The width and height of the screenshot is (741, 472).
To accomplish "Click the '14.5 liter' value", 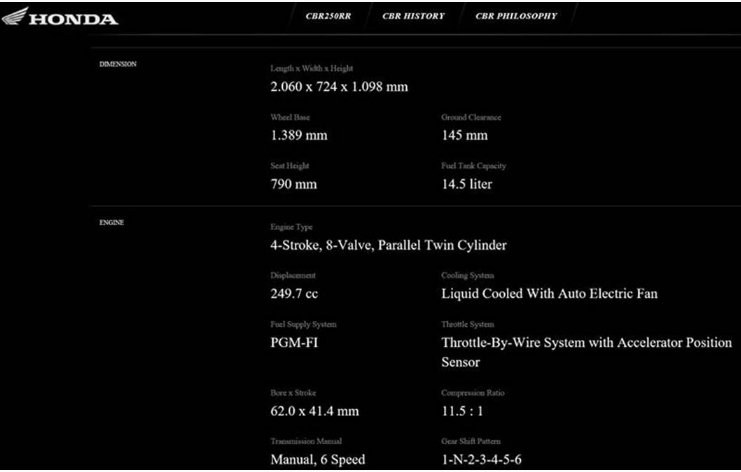I will tap(466, 184).
